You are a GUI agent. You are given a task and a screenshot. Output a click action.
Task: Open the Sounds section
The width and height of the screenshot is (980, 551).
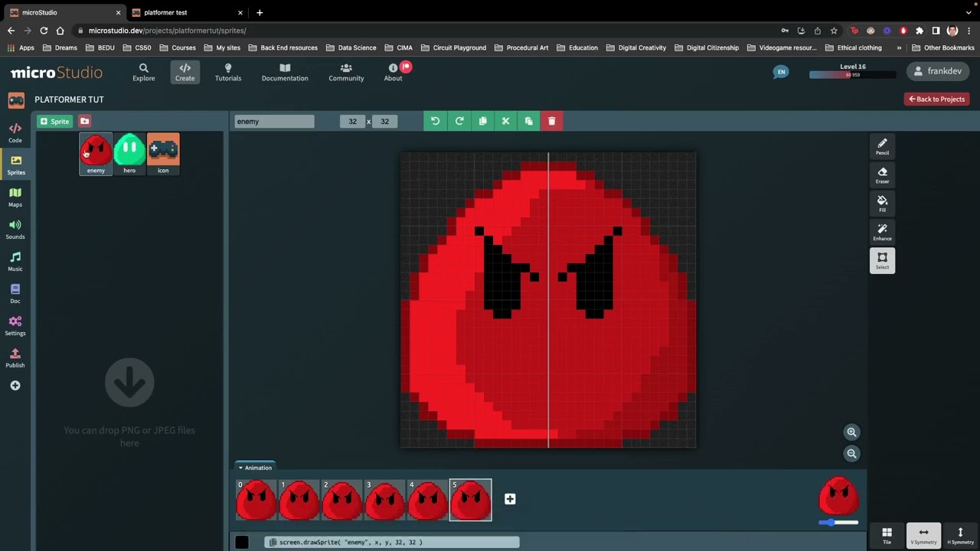click(x=15, y=230)
